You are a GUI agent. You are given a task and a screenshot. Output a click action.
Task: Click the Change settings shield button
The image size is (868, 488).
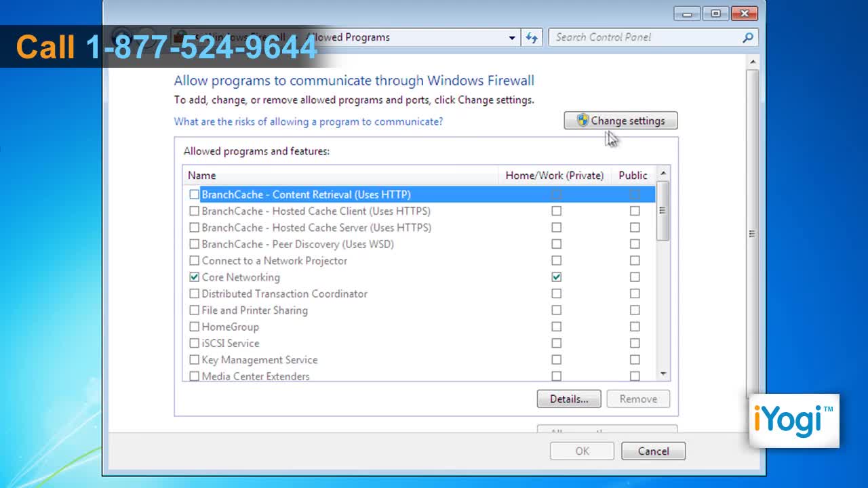[x=620, y=121]
